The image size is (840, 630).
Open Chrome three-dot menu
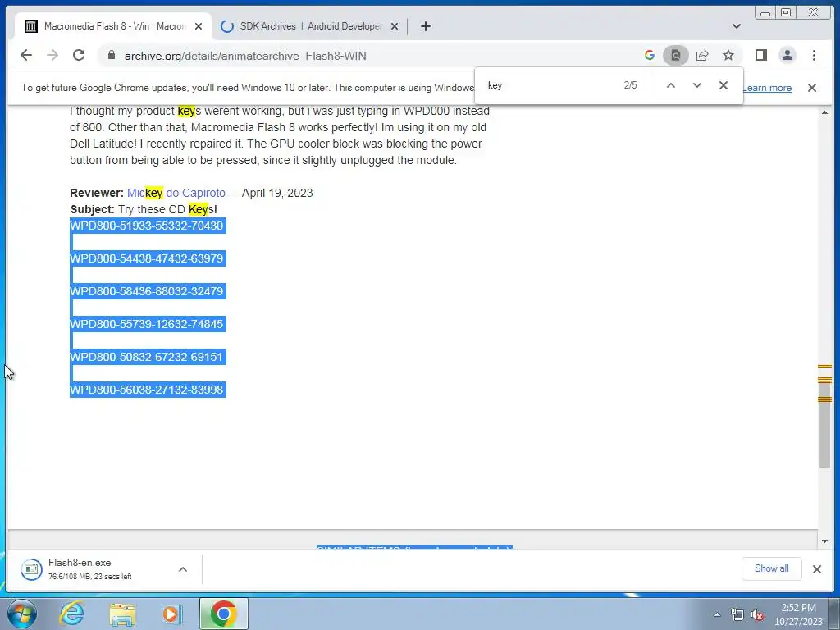click(814, 55)
